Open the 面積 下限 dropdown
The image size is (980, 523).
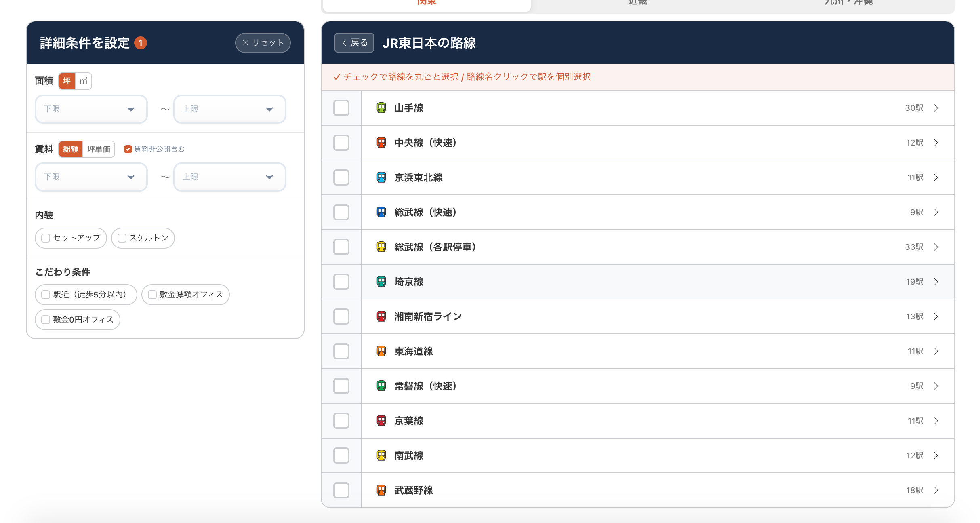click(x=91, y=109)
